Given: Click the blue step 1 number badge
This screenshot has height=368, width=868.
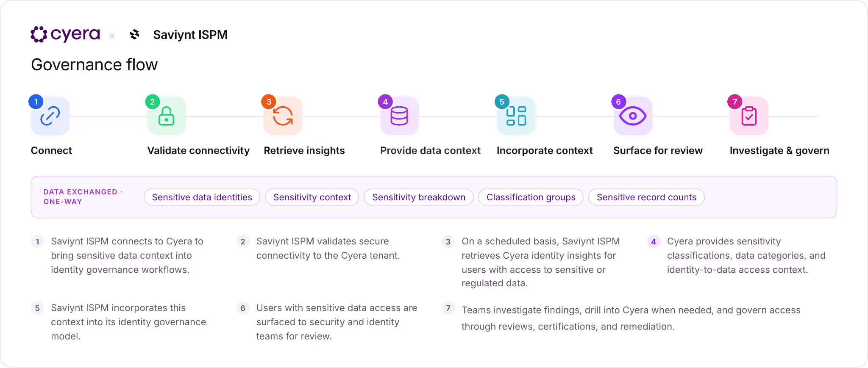Looking at the screenshot, I should (x=36, y=102).
